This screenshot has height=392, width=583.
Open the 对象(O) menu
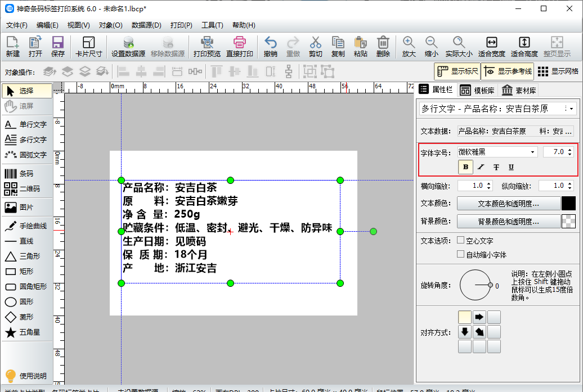click(110, 25)
